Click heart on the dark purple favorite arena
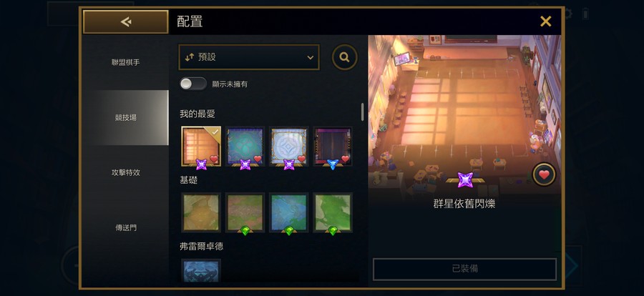The width and height of the screenshot is (644, 296). [x=346, y=159]
